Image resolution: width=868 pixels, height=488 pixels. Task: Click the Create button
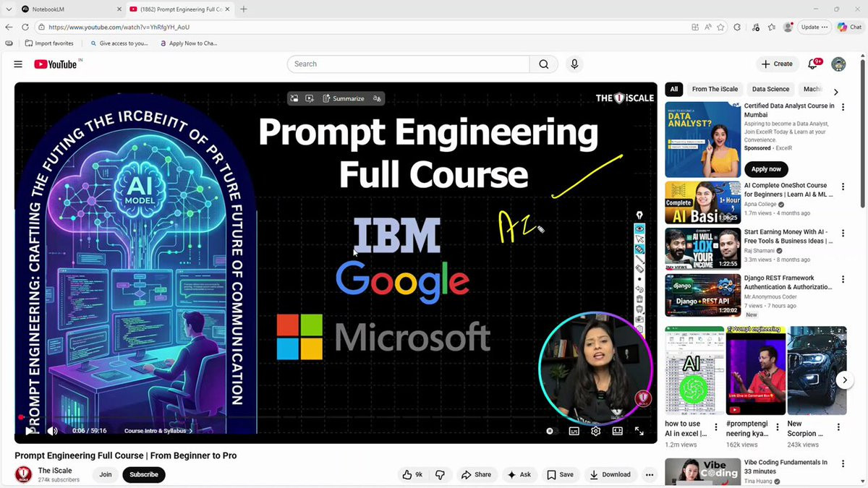click(x=777, y=64)
